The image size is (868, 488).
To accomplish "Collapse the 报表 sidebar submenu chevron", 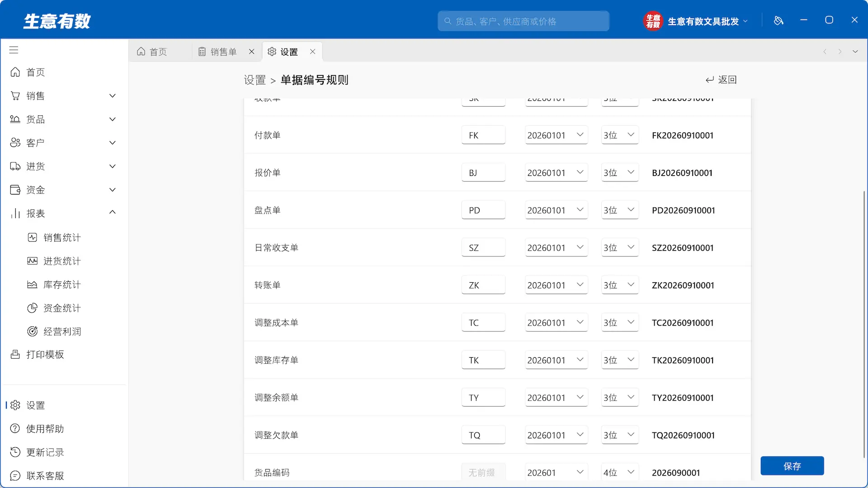I will [113, 212].
